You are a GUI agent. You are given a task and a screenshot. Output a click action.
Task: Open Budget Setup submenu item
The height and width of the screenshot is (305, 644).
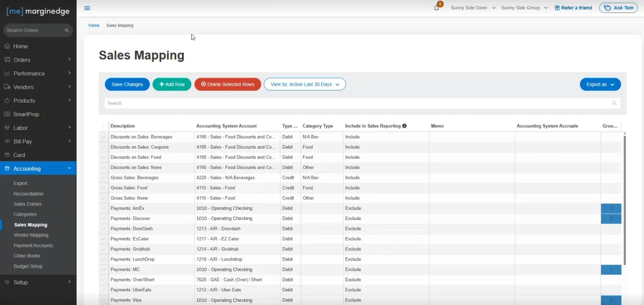click(28, 266)
